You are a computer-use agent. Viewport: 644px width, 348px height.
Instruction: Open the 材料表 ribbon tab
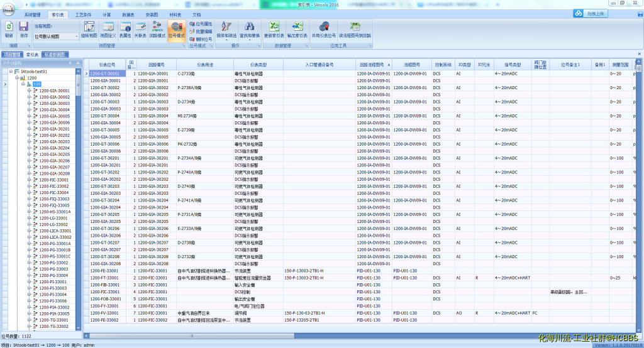(175, 15)
